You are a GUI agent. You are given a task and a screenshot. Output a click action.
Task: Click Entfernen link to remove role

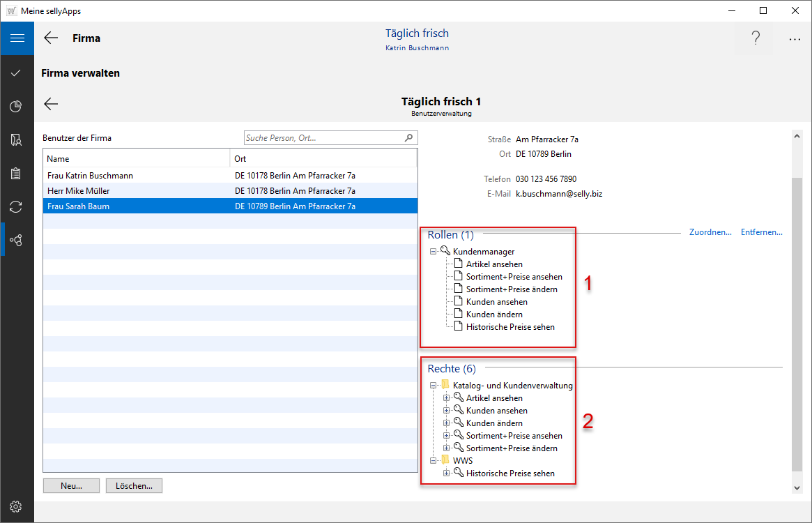[761, 232]
